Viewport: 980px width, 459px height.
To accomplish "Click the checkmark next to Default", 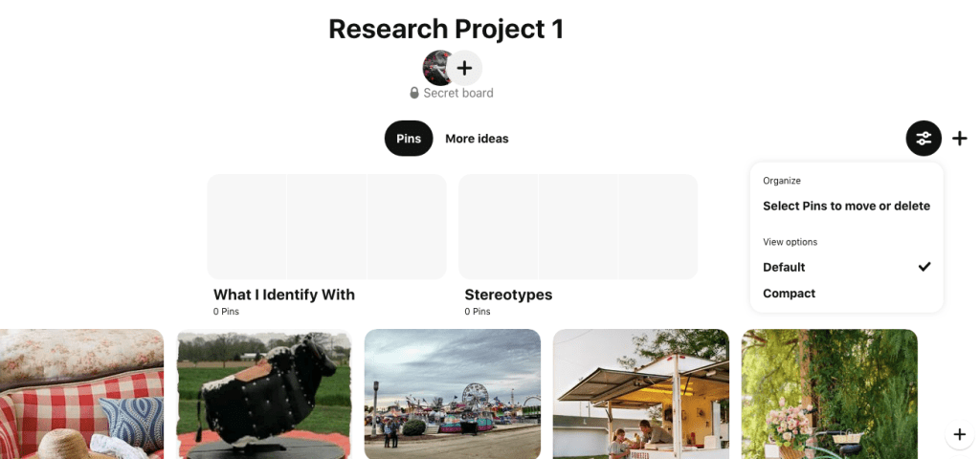I will (924, 267).
